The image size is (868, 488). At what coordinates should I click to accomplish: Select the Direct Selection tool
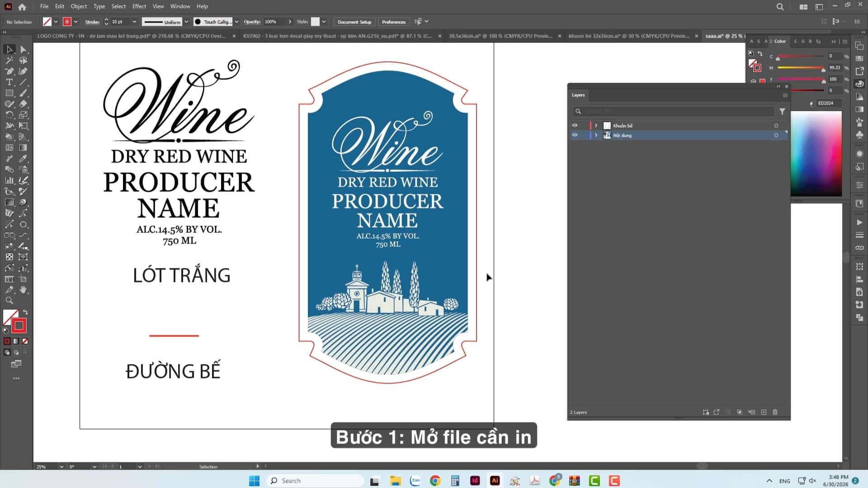pos(24,49)
